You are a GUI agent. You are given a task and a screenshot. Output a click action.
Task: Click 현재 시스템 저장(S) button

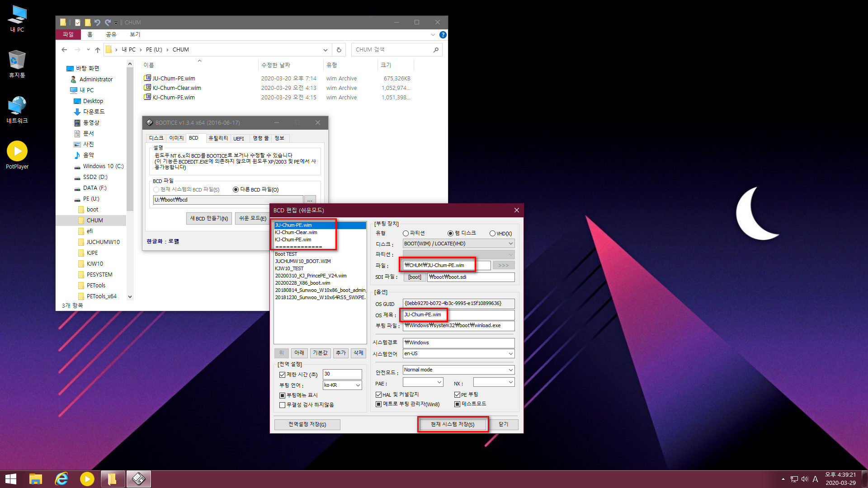click(453, 425)
